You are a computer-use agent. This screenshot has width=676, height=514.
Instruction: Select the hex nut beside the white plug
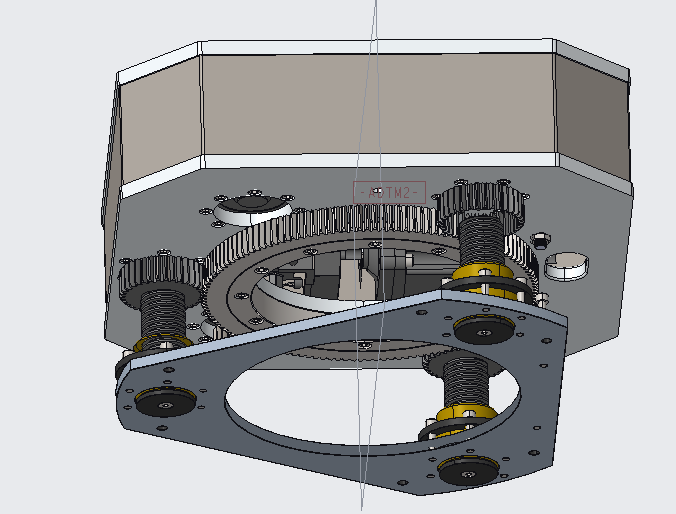point(541,240)
